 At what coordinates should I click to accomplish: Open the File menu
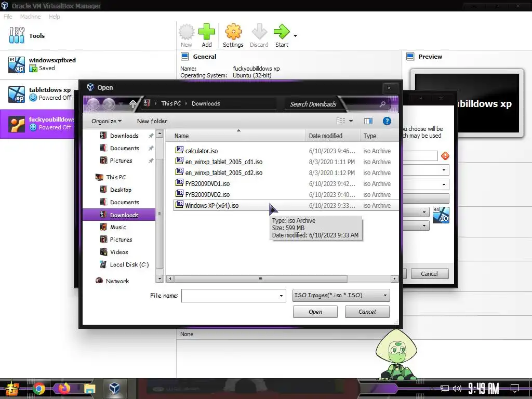(8, 17)
